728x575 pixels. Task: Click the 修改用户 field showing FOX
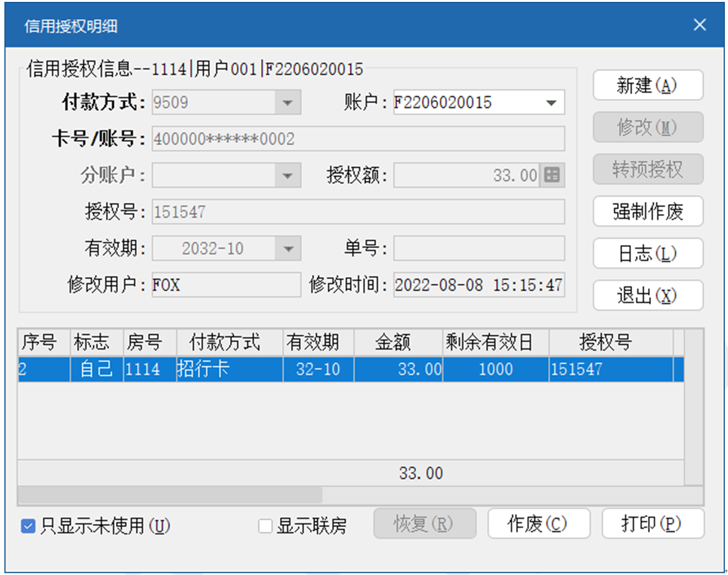click(226, 285)
